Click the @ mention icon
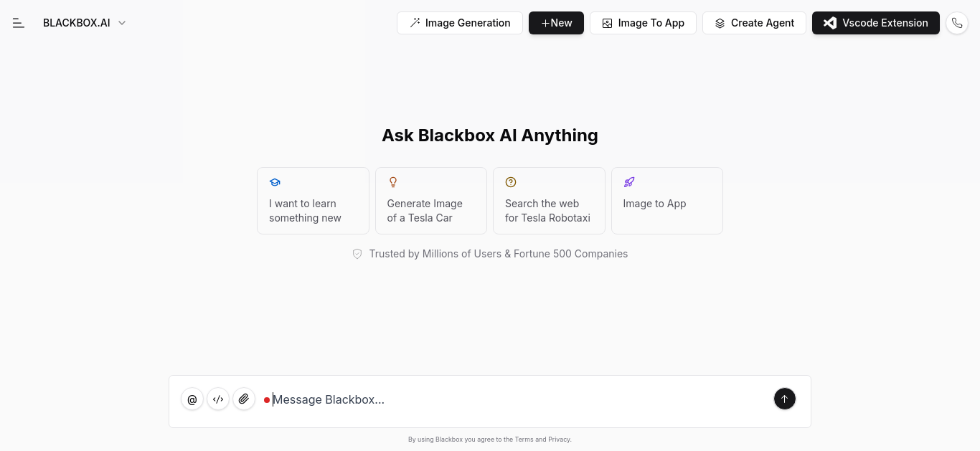 192,399
